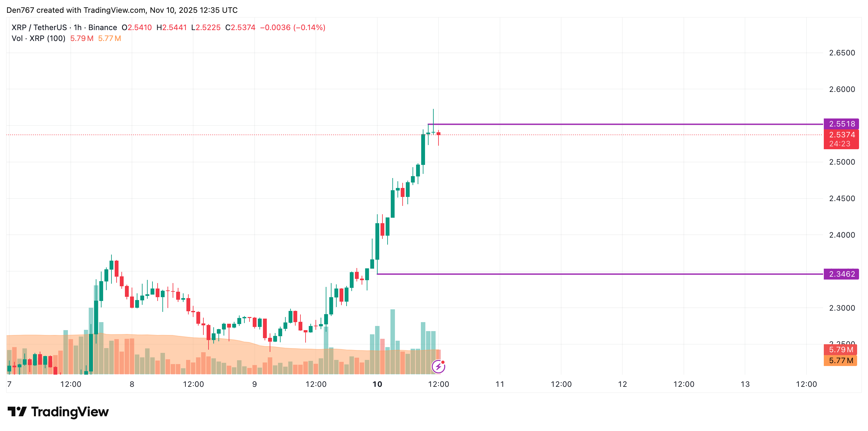Click the 2.4000 price scale label
Viewport: 868px width, 431px height.
(x=842, y=235)
